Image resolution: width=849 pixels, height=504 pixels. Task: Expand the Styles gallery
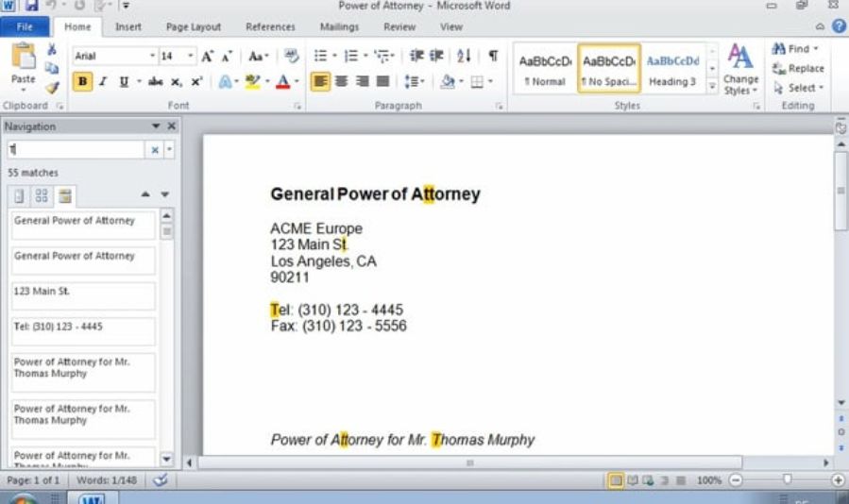[713, 87]
